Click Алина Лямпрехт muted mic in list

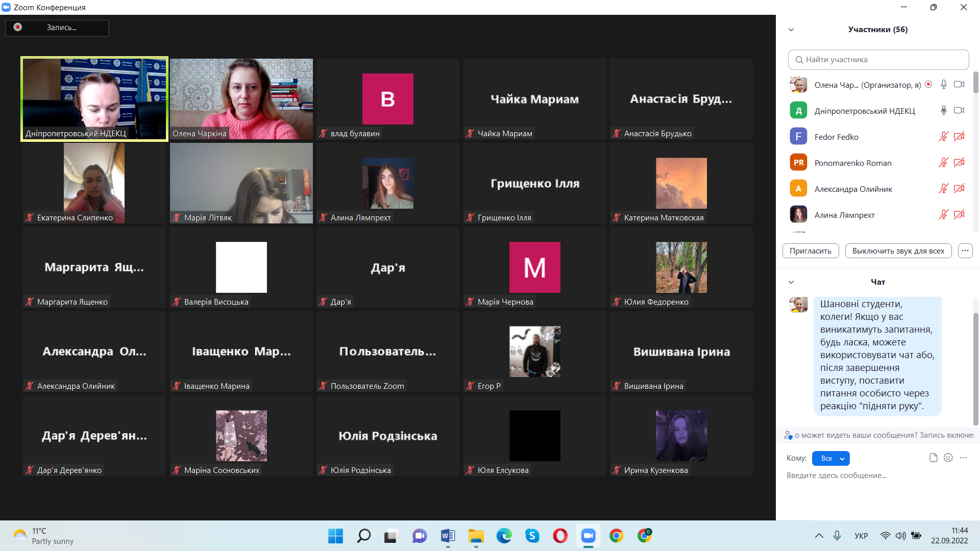(943, 215)
